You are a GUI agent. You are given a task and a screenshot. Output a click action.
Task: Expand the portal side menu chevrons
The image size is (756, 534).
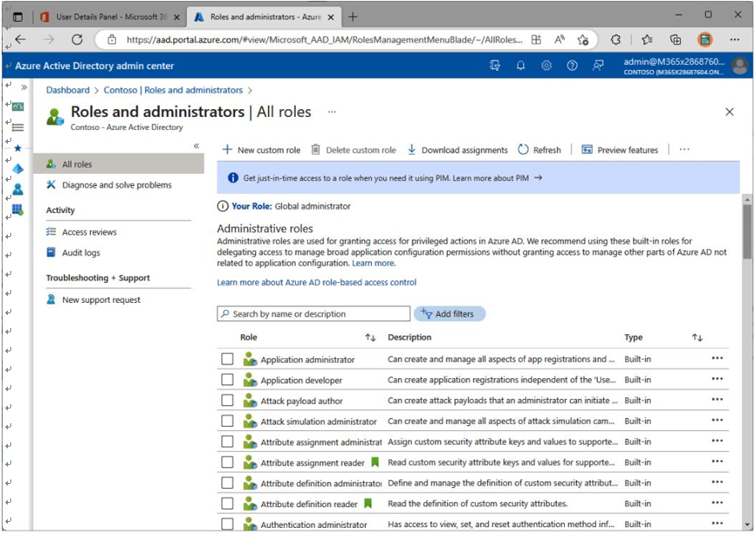(x=24, y=87)
